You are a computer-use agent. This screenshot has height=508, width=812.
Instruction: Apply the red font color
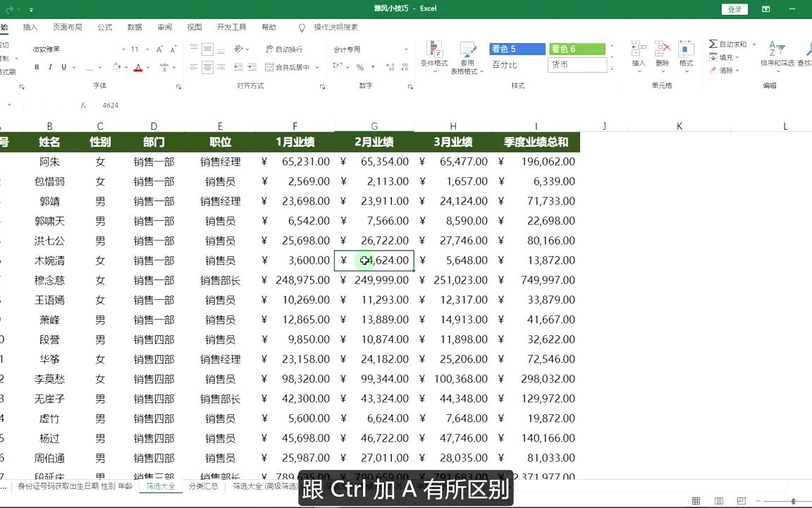(x=138, y=68)
